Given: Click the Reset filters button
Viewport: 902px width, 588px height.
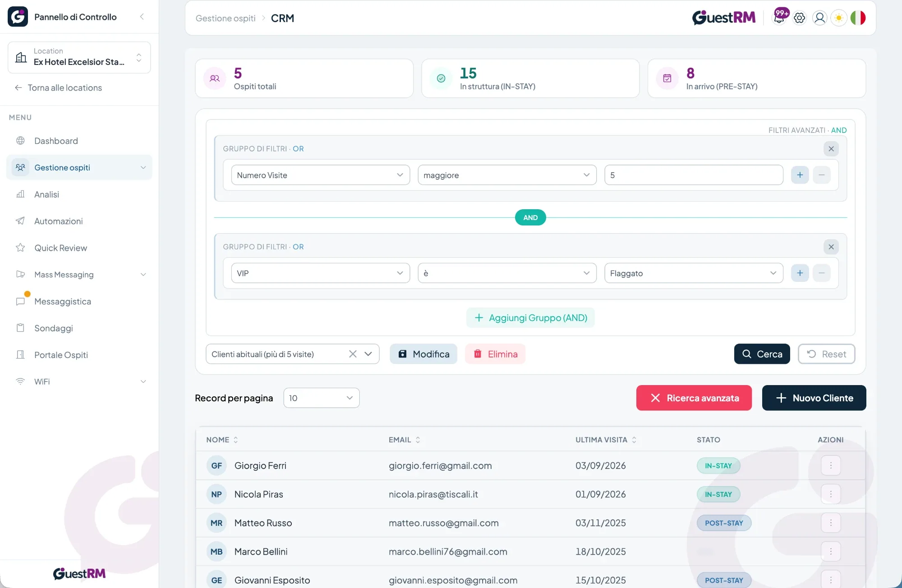Looking at the screenshot, I should (x=826, y=354).
